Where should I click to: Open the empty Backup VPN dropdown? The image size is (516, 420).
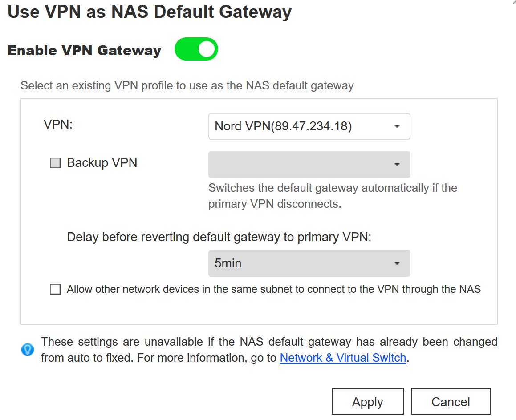303,165
